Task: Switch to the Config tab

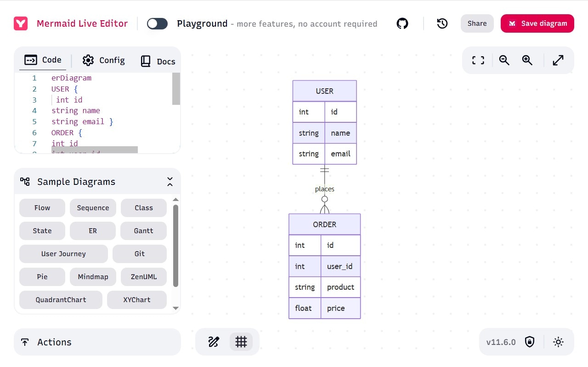Action: [104, 60]
